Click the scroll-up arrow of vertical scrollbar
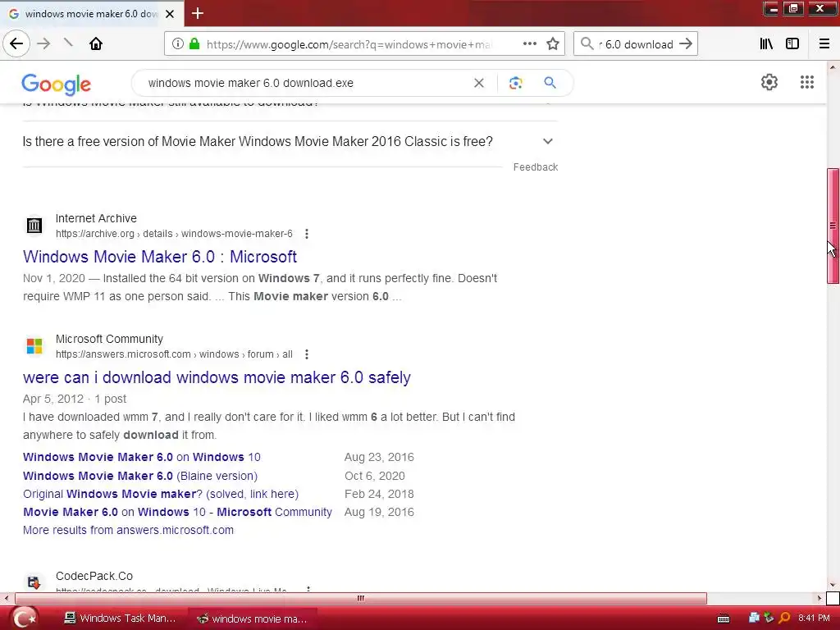The width and height of the screenshot is (840, 630). pos(833,67)
